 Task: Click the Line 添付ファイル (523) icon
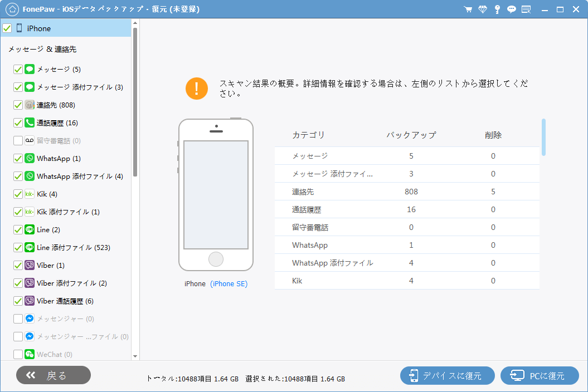30,247
